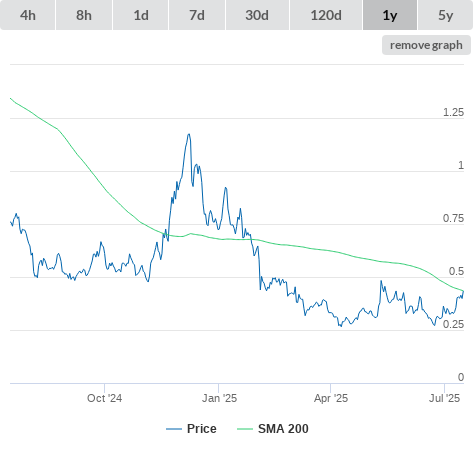
Task: Show the 1d chart range
Action: [x=141, y=15]
